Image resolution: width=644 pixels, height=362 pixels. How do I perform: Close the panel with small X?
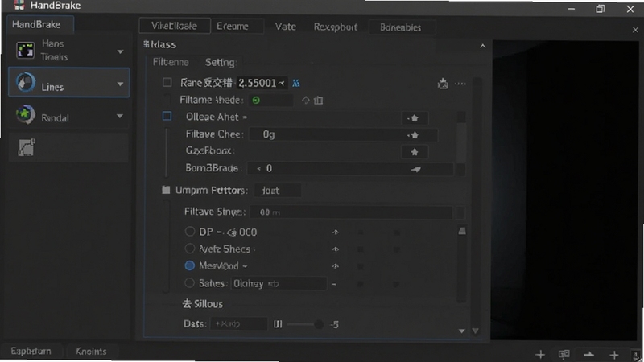(x=635, y=30)
